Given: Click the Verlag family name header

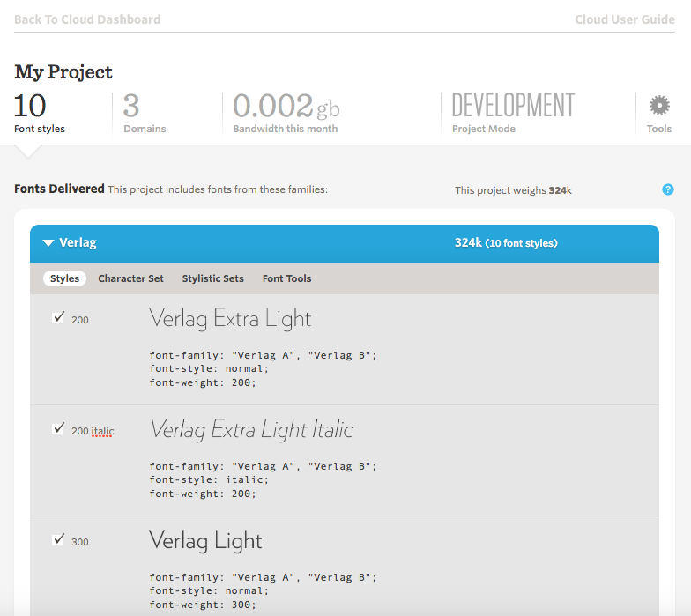Looking at the screenshot, I should (x=78, y=242).
